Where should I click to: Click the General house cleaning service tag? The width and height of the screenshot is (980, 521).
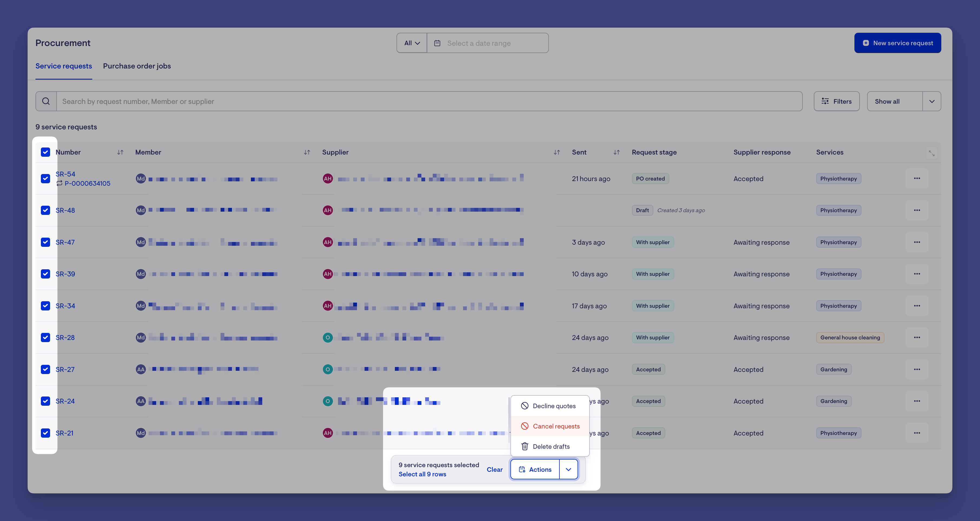850,337
